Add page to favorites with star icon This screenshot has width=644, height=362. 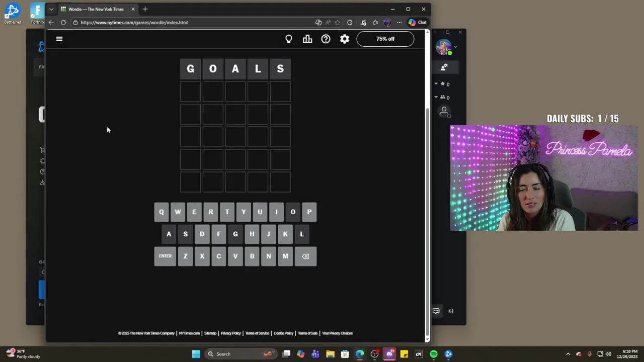click(338, 22)
